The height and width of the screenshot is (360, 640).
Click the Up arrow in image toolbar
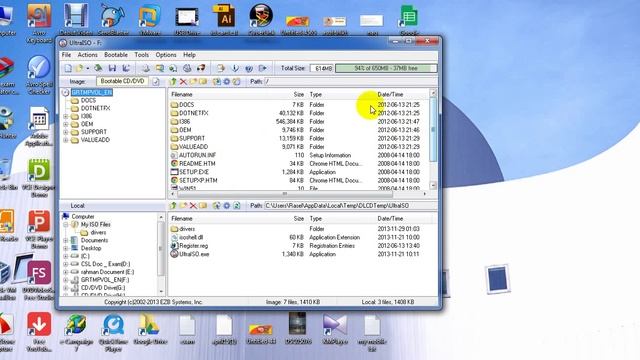[173, 82]
